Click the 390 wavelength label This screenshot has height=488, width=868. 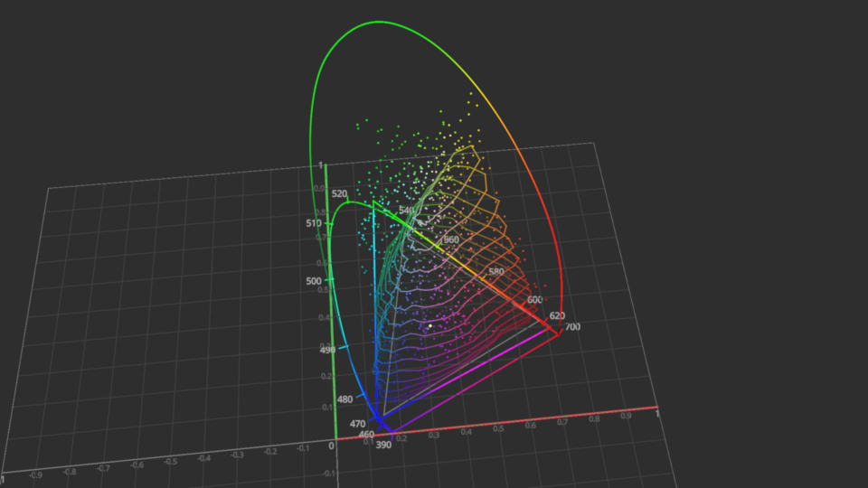point(383,445)
